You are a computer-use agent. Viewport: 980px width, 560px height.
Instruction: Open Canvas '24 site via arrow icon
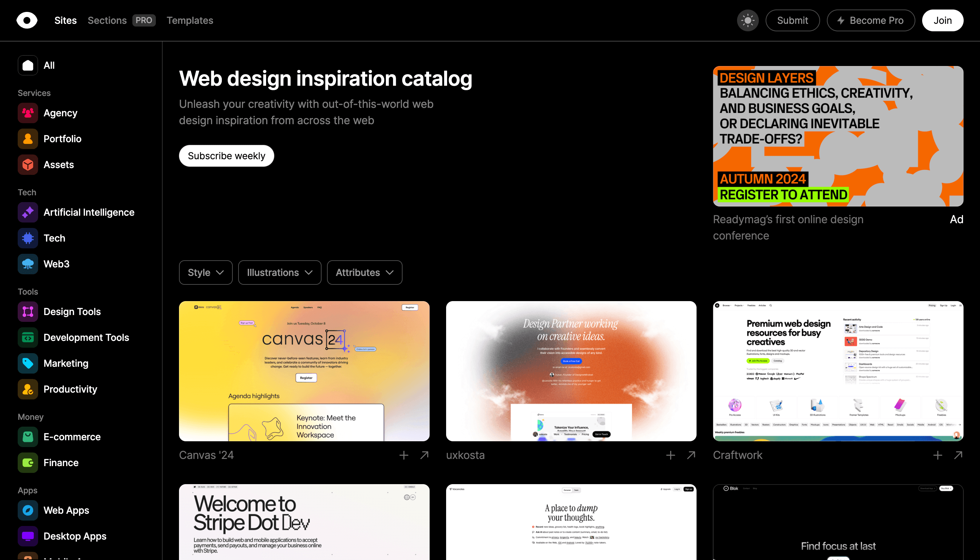click(x=424, y=456)
